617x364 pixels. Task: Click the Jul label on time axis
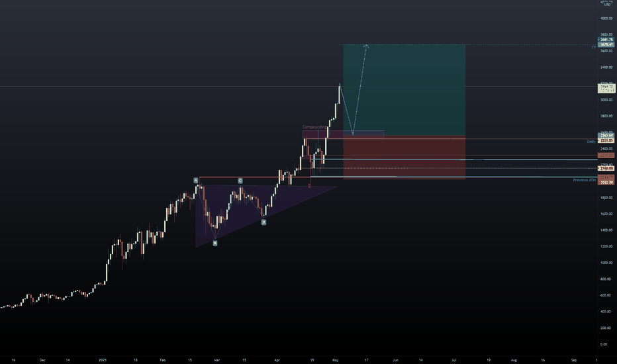point(453,360)
